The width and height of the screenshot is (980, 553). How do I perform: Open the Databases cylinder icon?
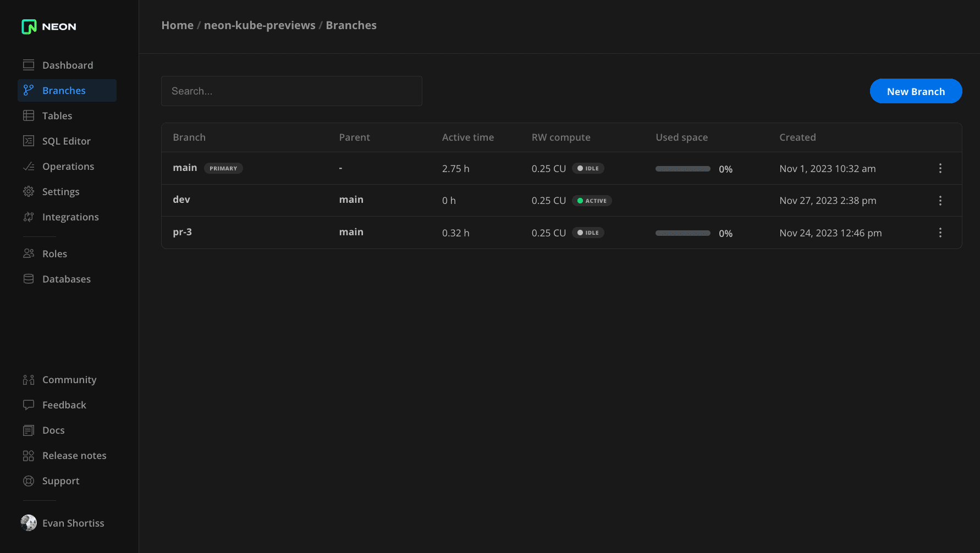[29, 279]
